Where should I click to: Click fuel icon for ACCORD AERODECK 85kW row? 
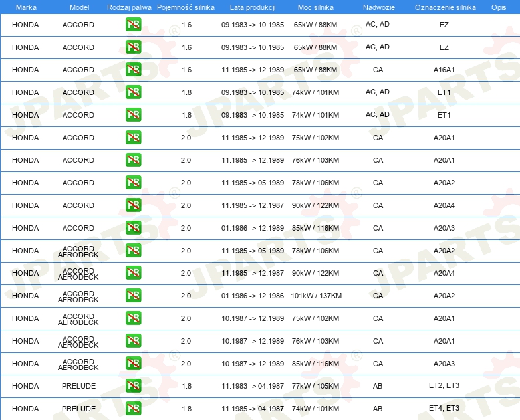133,363
